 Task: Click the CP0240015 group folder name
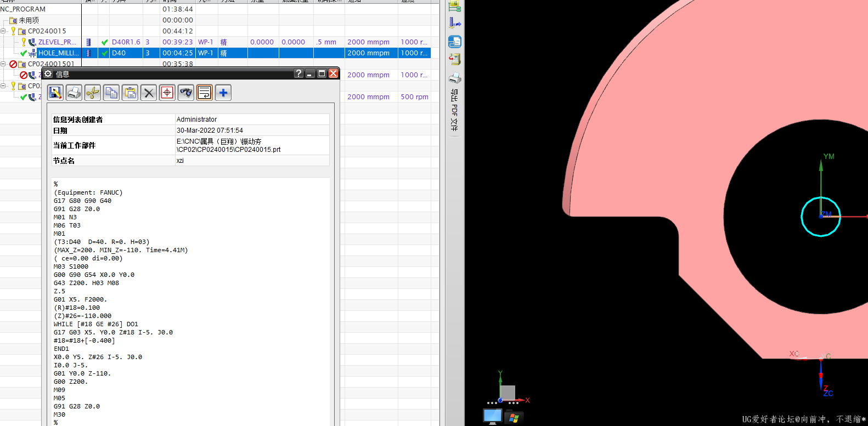[x=47, y=31]
